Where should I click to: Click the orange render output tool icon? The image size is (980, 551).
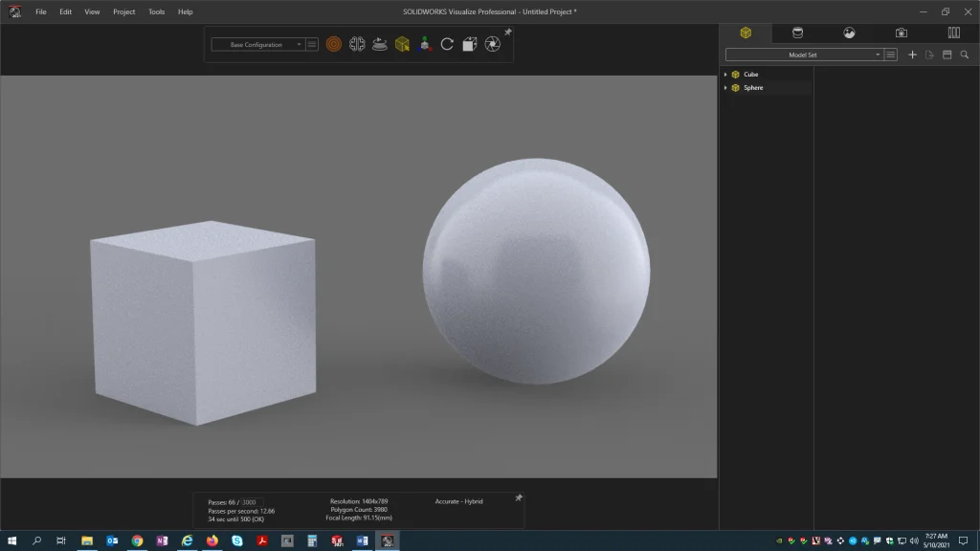[333, 44]
